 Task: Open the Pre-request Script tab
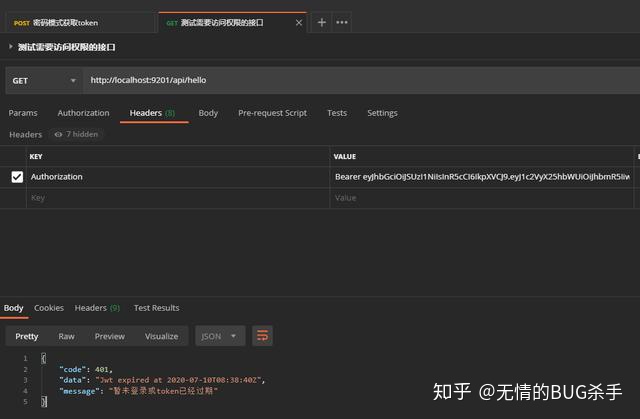pyautogui.click(x=272, y=113)
